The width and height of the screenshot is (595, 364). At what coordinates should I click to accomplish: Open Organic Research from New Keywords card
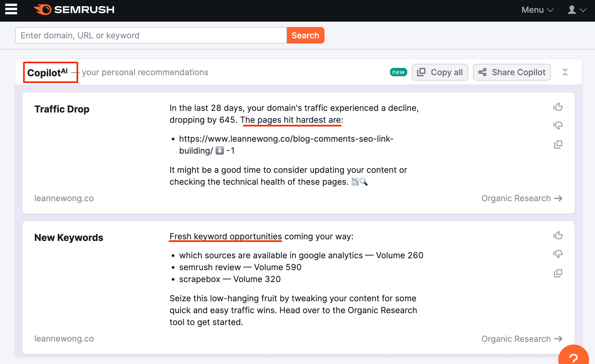pyautogui.click(x=522, y=339)
